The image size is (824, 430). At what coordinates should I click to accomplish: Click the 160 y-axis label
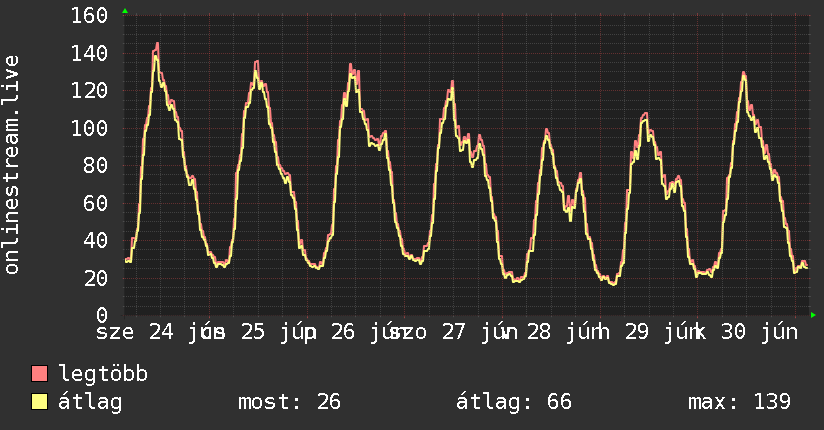click(x=89, y=15)
